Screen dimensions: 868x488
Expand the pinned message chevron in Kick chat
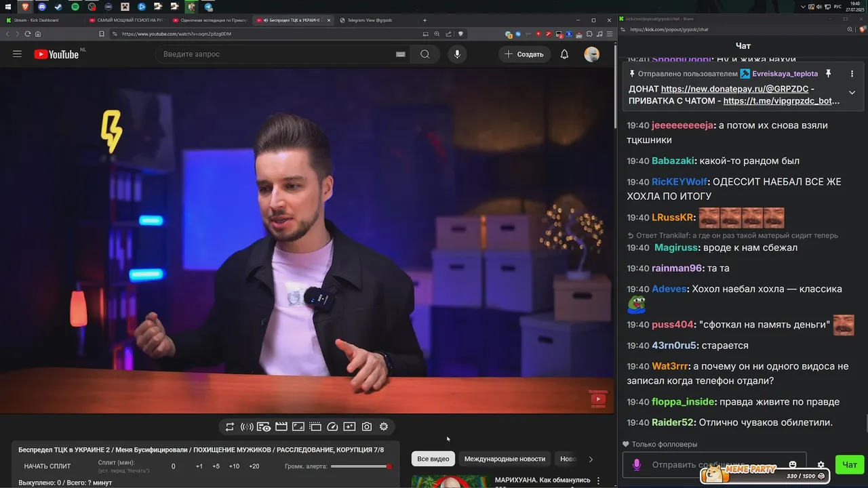point(852,92)
